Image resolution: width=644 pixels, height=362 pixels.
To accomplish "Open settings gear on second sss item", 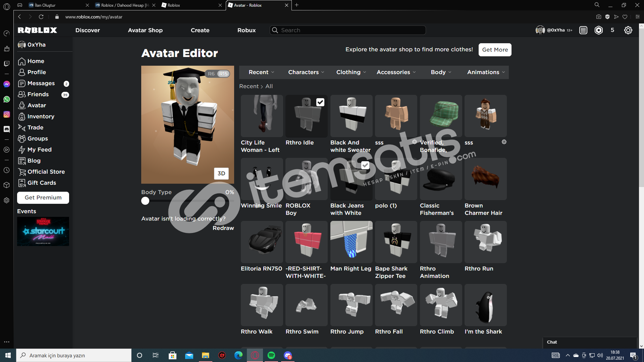I will pyautogui.click(x=504, y=142).
